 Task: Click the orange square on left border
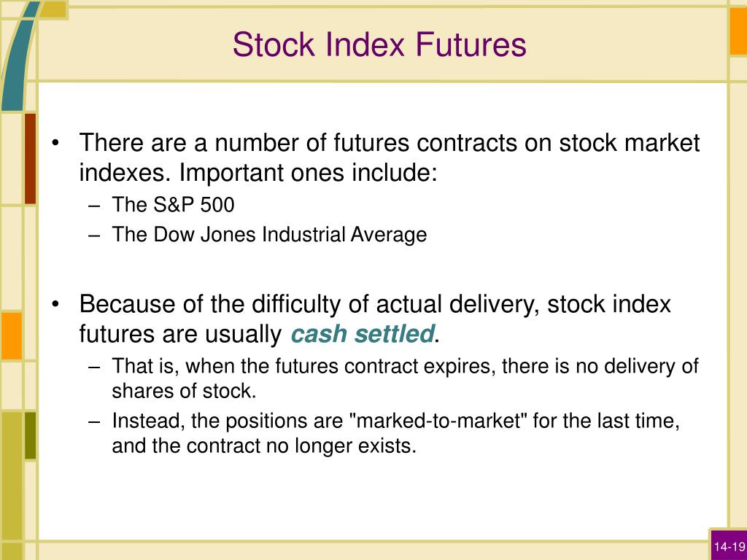(x=12, y=335)
